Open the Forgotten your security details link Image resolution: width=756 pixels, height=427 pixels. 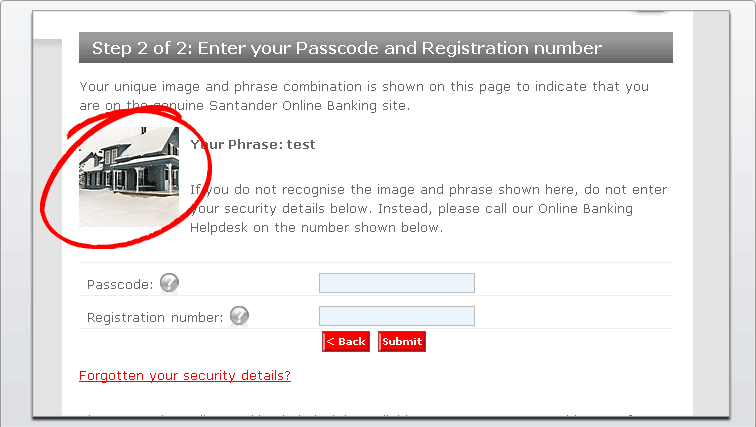(184, 376)
